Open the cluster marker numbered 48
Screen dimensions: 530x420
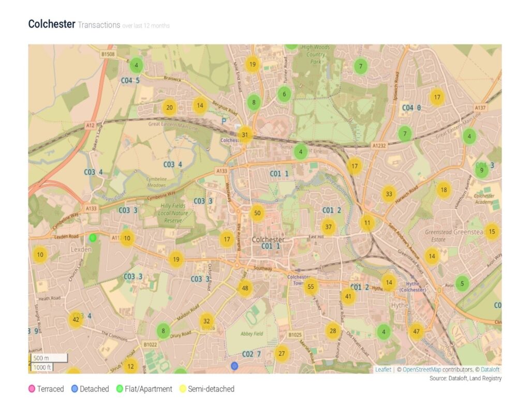tap(245, 288)
